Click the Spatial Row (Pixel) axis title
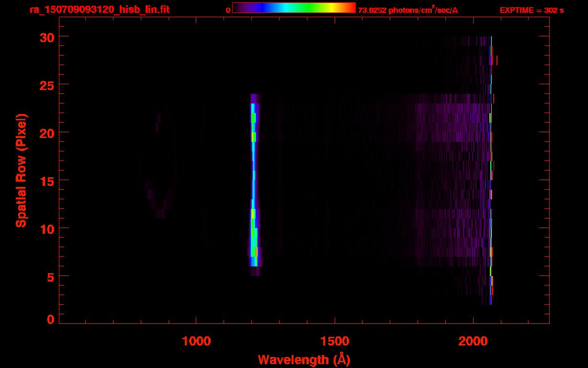This screenshot has width=588, height=368. [22, 170]
